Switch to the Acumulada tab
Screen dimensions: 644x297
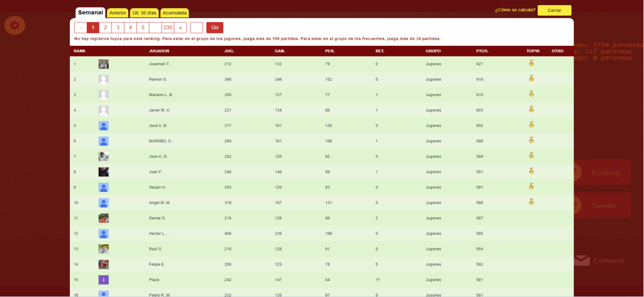[175, 13]
